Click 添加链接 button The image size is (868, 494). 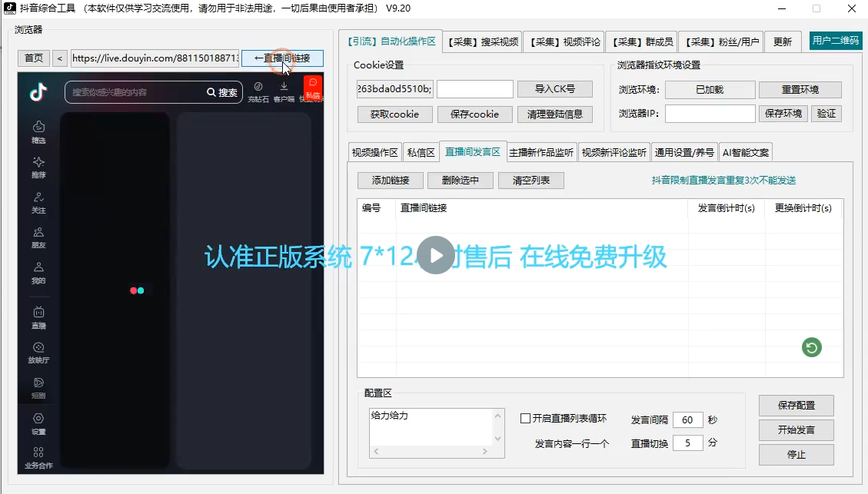391,181
